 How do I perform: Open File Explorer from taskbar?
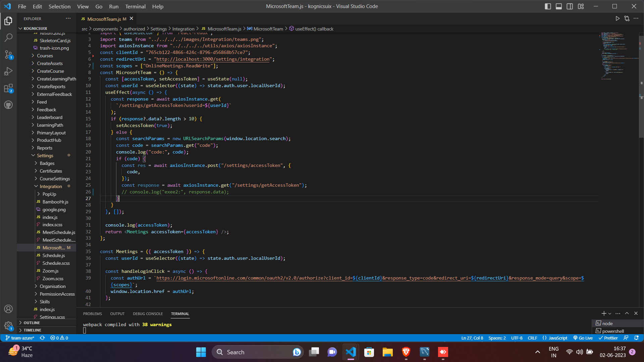[x=388, y=352]
